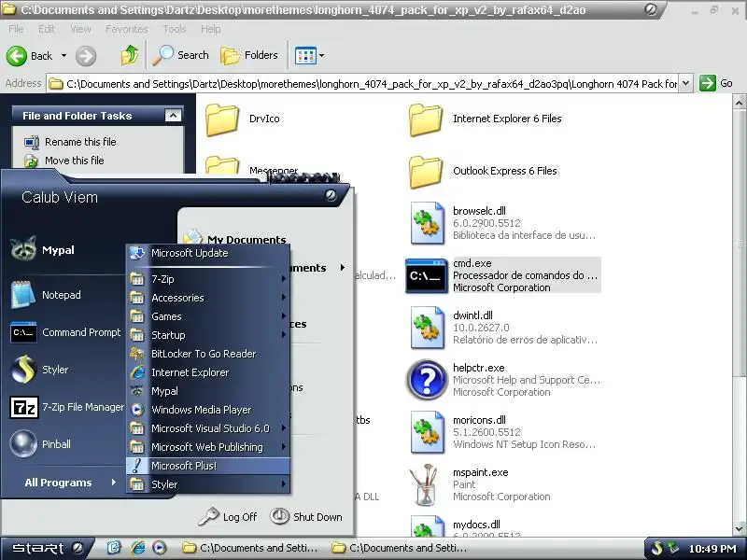The width and height of the screenshot is (747, 560).
Task: Open Media Player quick launch icon
Action: 160,548
